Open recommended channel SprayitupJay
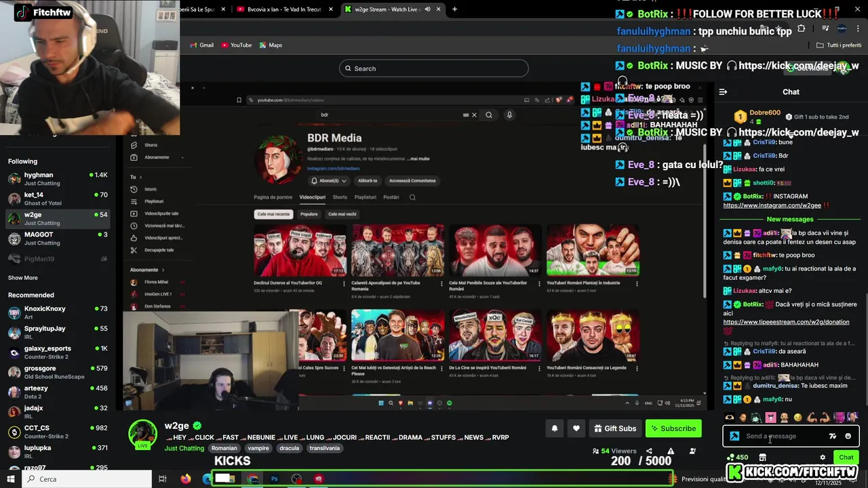Image resolution: width=868 pixels, height=488 pixels. click(58, 332)
